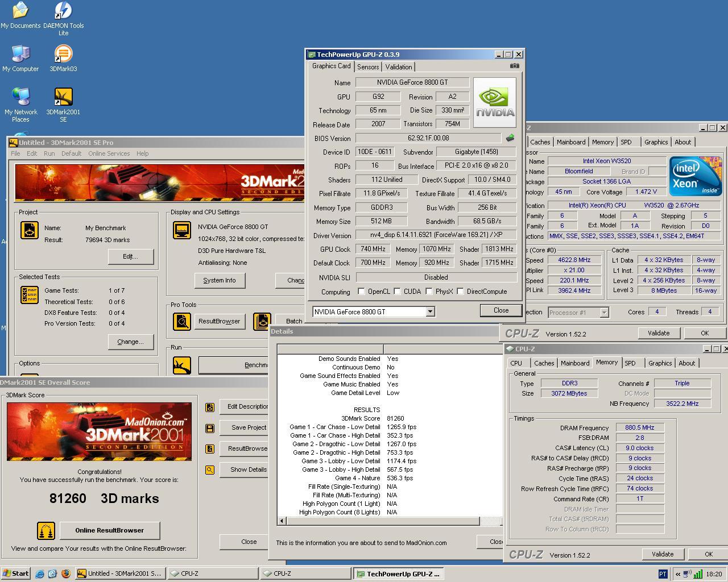
Task: Click the GPU-Z screenshot camera icon
Action: 514,66
